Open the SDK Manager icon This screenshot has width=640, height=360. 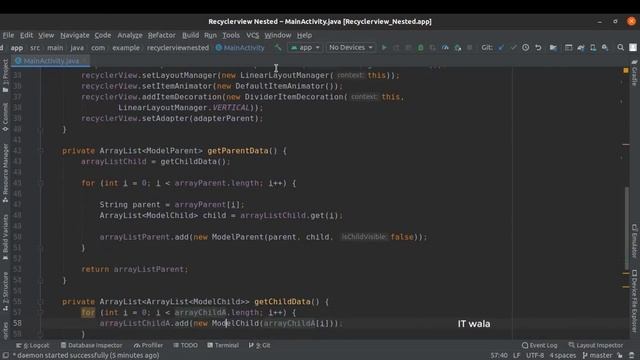point(605,47)
